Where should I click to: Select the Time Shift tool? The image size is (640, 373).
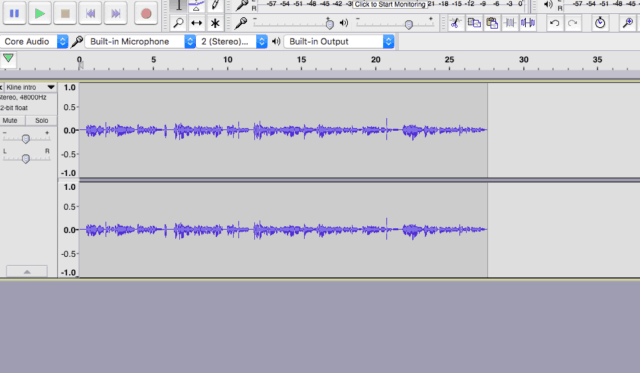196,23
